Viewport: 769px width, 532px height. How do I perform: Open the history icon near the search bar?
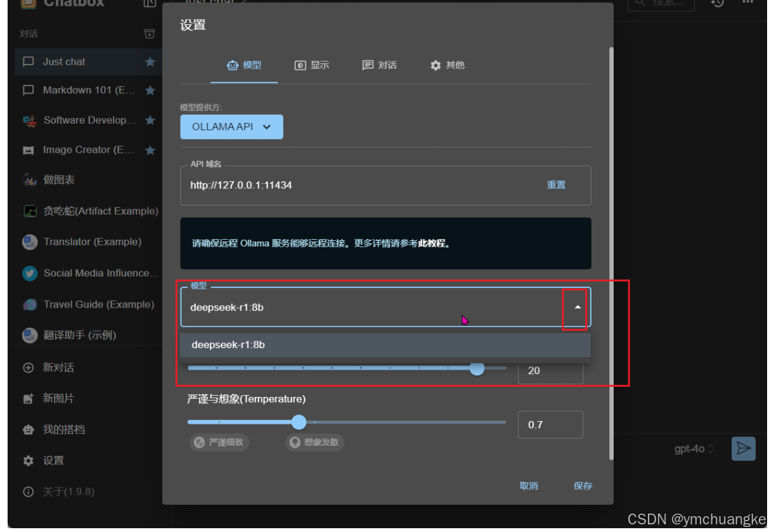point(716,5)
